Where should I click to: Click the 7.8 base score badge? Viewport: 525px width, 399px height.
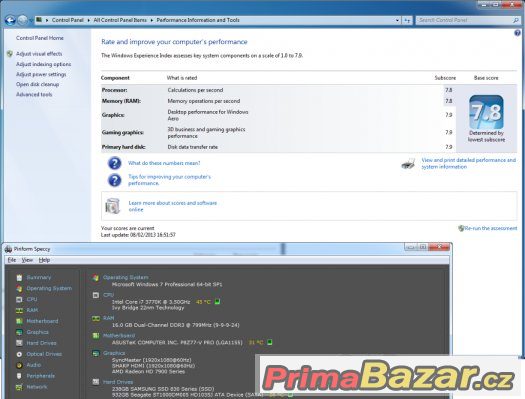(486, 112)
